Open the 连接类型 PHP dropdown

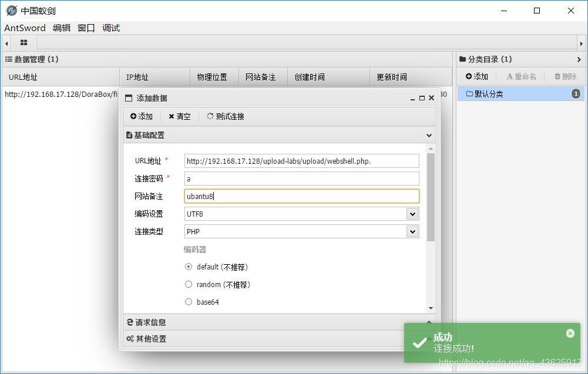[412, 231]
